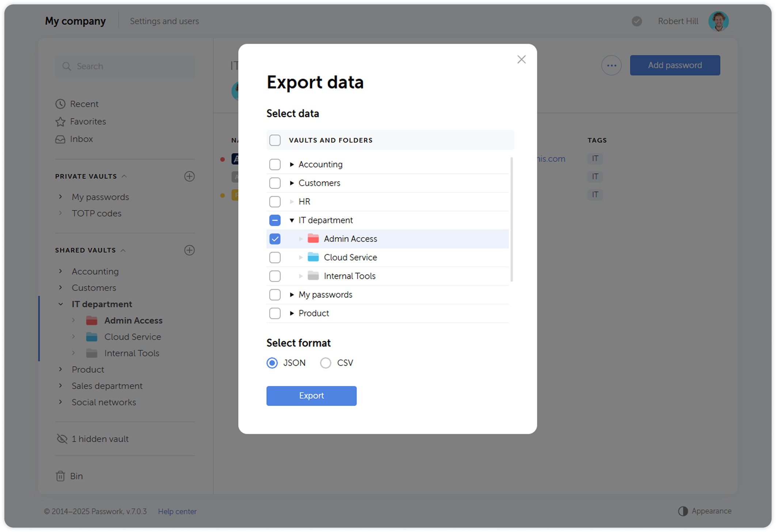
Task: Add a new private vault
Action: [189, 176]
